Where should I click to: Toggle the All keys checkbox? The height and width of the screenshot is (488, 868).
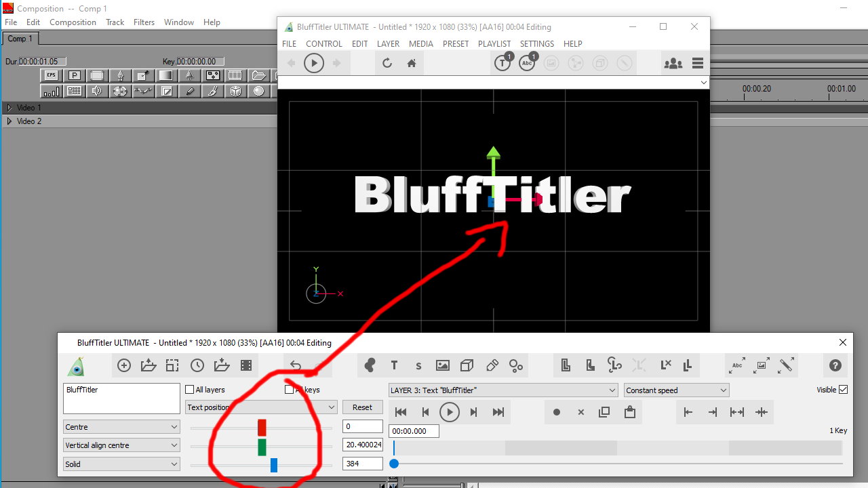(290, 390)
